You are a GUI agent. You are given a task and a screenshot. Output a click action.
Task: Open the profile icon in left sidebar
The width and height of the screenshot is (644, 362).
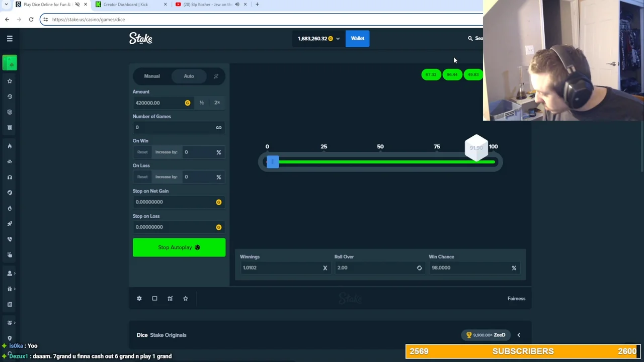10,273
